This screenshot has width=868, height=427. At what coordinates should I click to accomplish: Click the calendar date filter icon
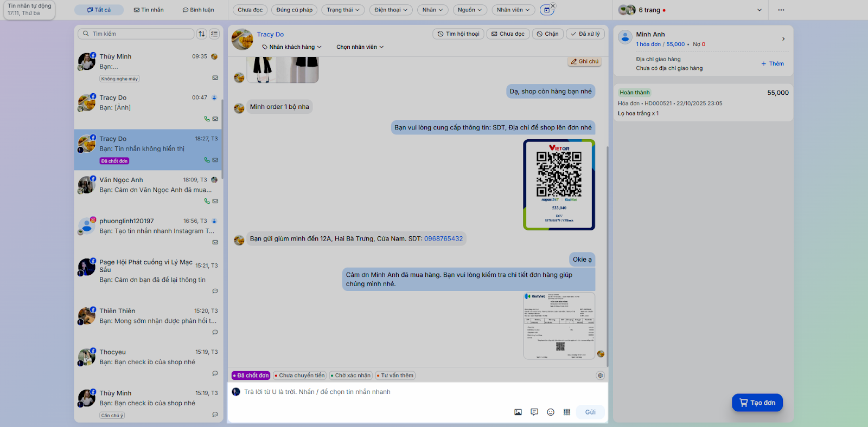[546, 10]
